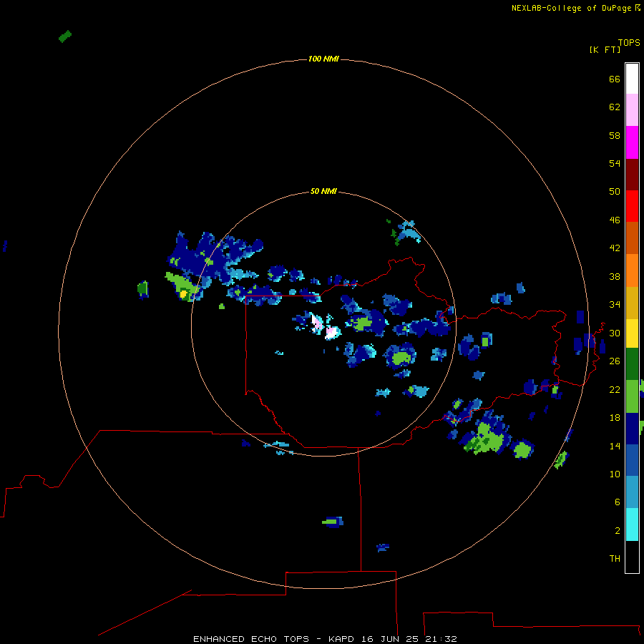Click the navy 14-18 kft legend swatch
Screen dimensions: 644x644
[x=632, y=429]
